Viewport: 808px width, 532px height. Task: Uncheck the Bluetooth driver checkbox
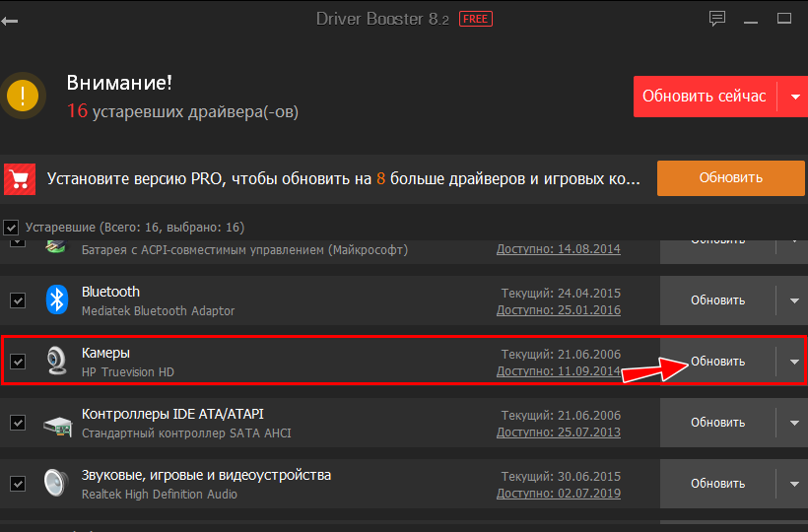tap(18, 300)
